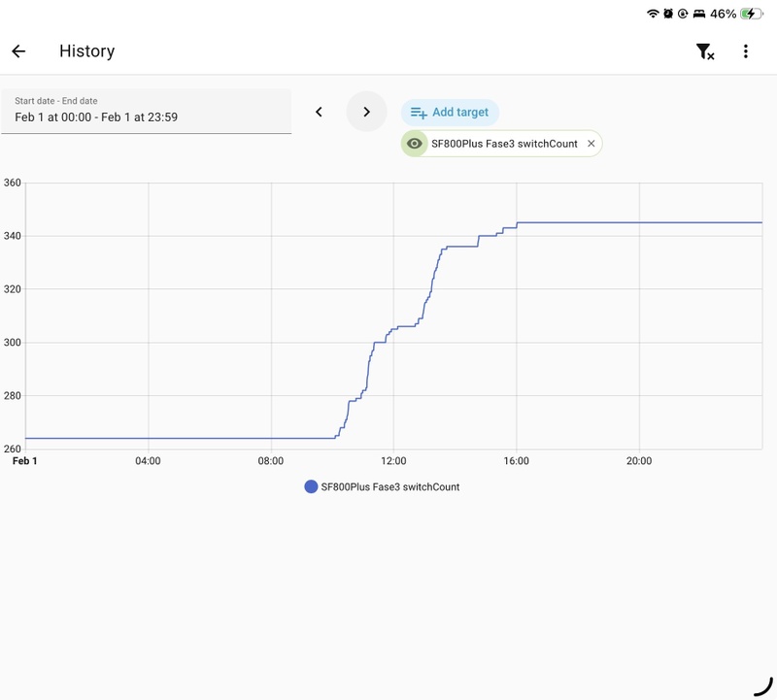Click the SF800Plus Fase3 switchCount chip label
777x700 pixels.
coord(504,144)
